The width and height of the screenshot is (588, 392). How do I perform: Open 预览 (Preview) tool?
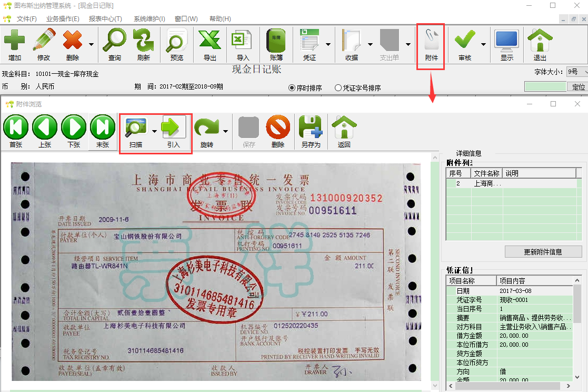pos(177,40)
